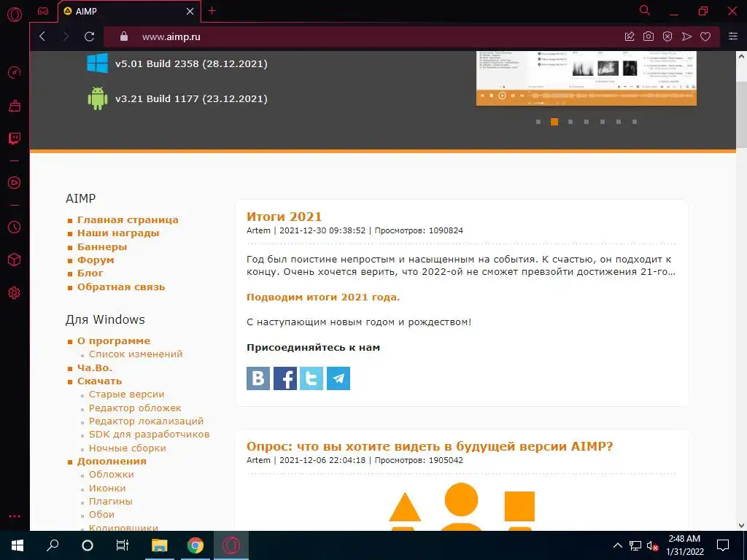Open the Баннеры menu link
Viewport: 747px width, 560px height.
pyautogui.click(x=102, y=246)
